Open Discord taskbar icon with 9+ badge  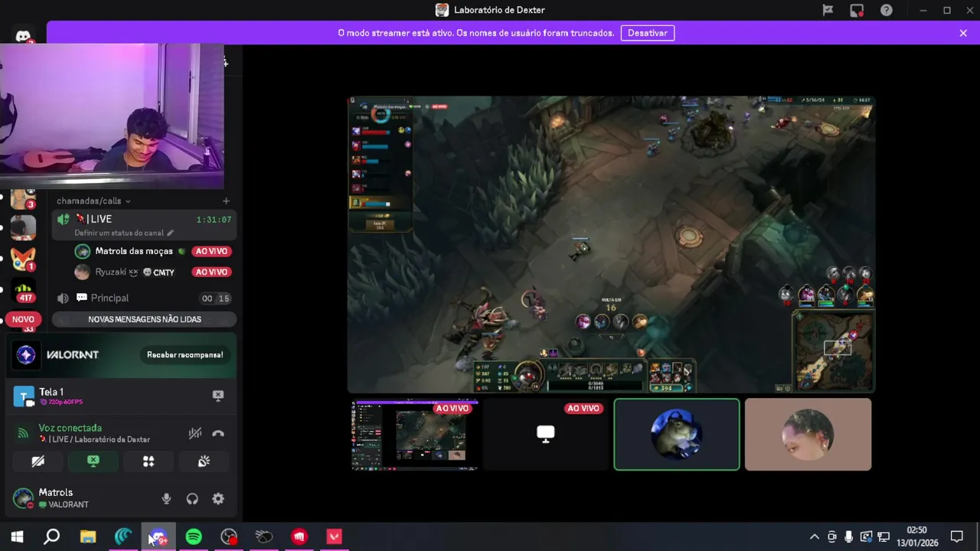[158, 536]
